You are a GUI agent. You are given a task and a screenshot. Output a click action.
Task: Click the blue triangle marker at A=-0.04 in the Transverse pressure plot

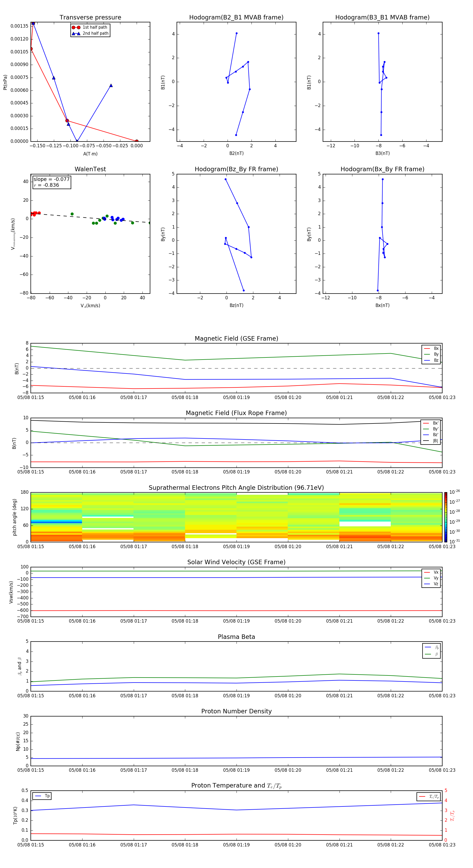click(111, 85)
